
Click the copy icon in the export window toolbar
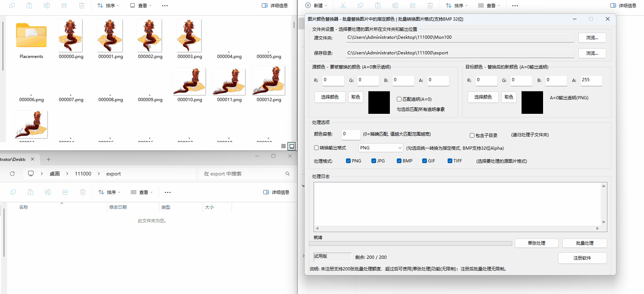click(x=13, y=192)
